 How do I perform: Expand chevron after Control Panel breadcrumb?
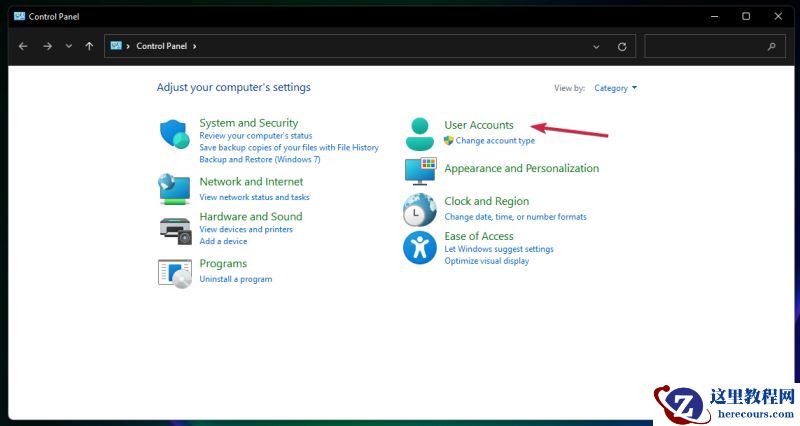pos(194,46)
